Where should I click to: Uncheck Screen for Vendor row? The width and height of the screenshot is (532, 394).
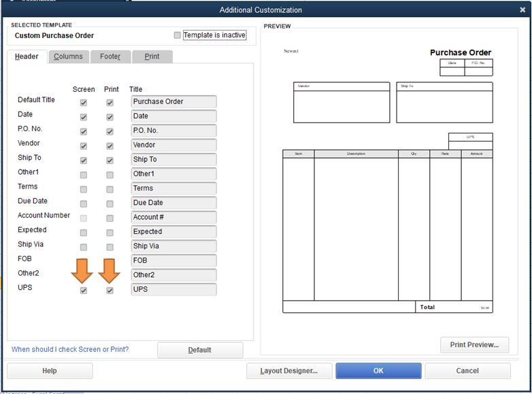(84, 146)
